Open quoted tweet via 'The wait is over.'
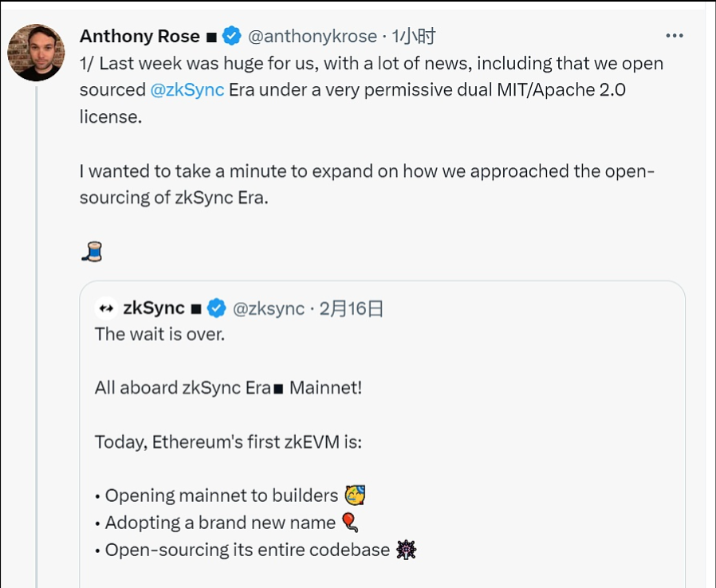The image size is (716, 588). [x=160, y=334]
